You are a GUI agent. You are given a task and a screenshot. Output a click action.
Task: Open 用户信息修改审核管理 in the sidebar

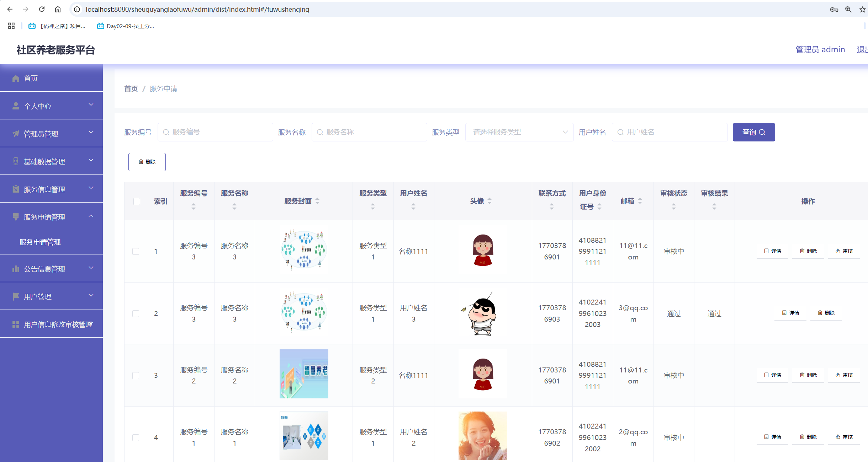pos(51,324)
